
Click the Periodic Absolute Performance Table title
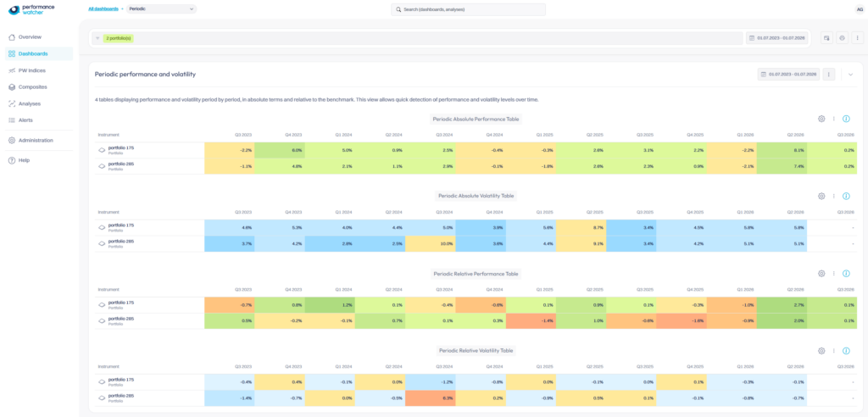pyautogui.click(x=476, y=119)
